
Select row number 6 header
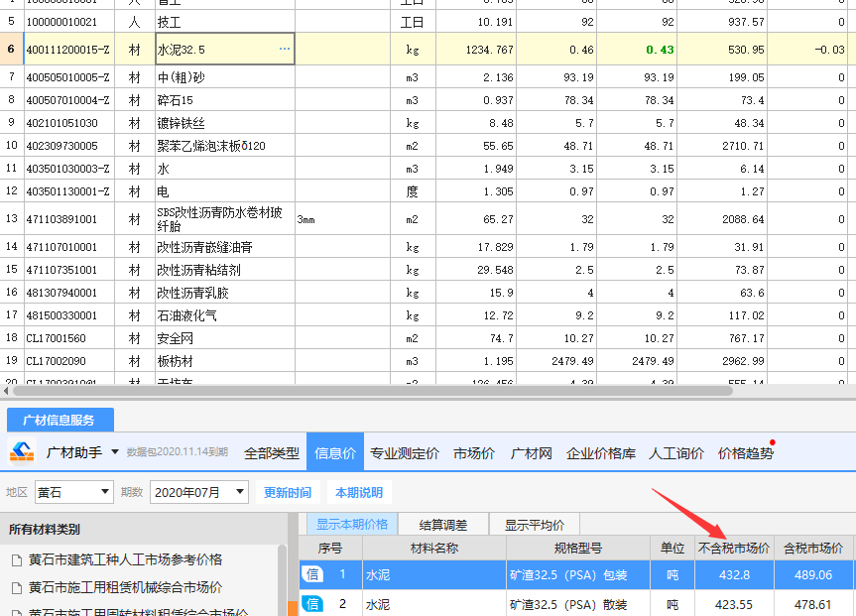click(x=12, y=49)
